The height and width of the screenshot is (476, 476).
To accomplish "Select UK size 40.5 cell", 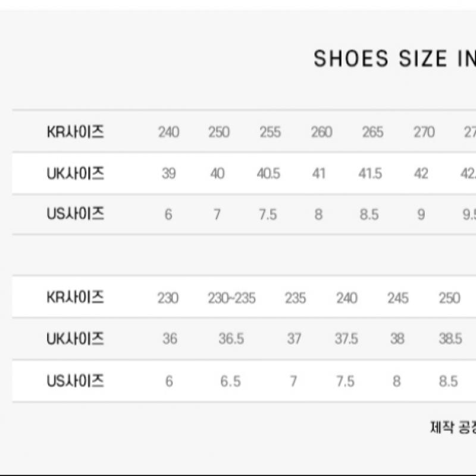I will pyautogui.click(x=270, y=174).
